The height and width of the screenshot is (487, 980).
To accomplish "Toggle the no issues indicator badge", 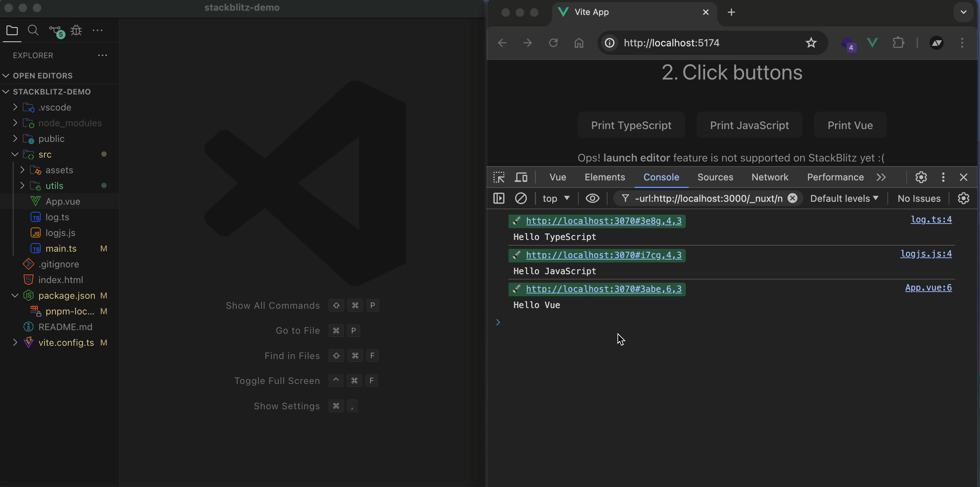I will 919,199.
